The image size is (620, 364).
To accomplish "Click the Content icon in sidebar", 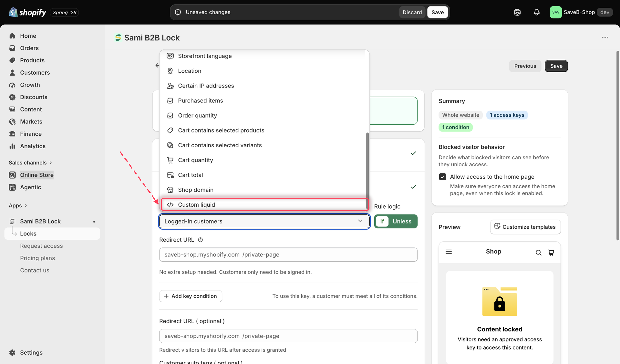I will 12,109.
